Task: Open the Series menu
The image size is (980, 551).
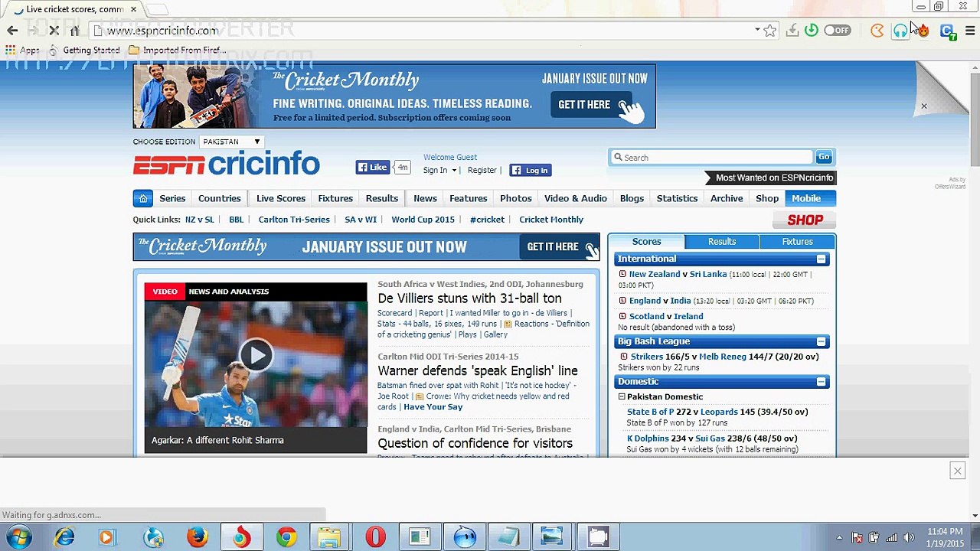Action: click(172, 198)
